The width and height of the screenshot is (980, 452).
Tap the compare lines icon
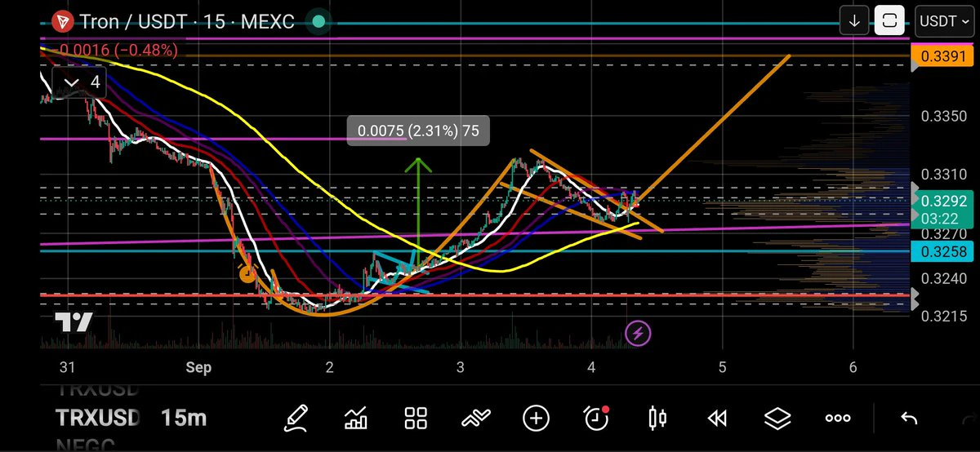click(x=476, y=419)
